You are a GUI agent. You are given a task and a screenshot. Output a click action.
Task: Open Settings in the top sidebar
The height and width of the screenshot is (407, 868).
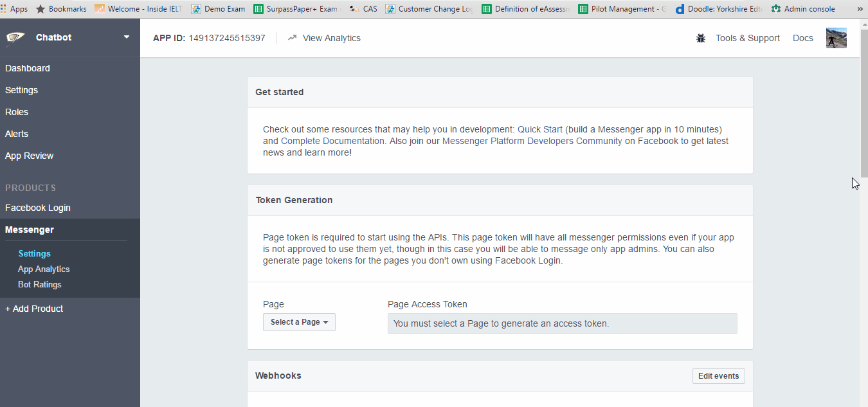[x=22, y=90]
